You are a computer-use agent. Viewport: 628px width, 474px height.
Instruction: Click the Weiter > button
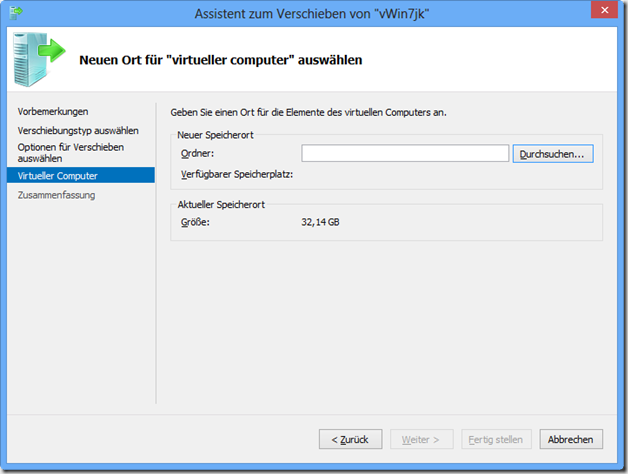point(421,440)
